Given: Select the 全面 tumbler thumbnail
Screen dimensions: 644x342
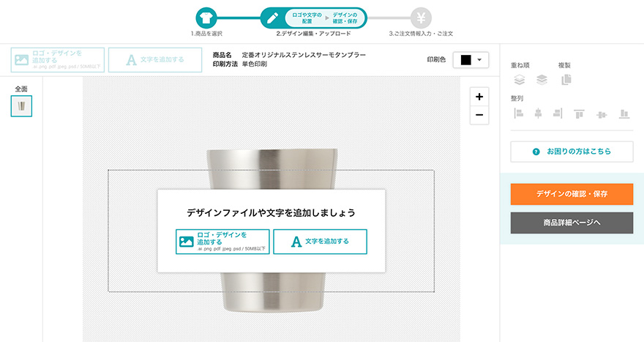Looking at the screenshot, I should (21, 106).
